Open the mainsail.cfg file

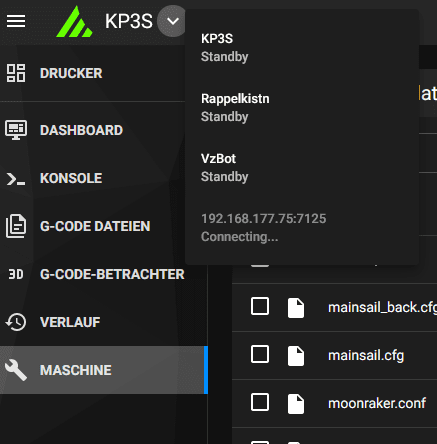tap(366, 355)
